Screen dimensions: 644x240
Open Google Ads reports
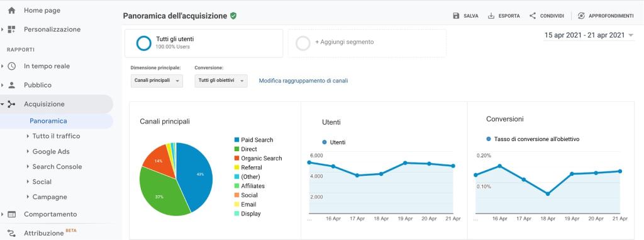point(51,151)
